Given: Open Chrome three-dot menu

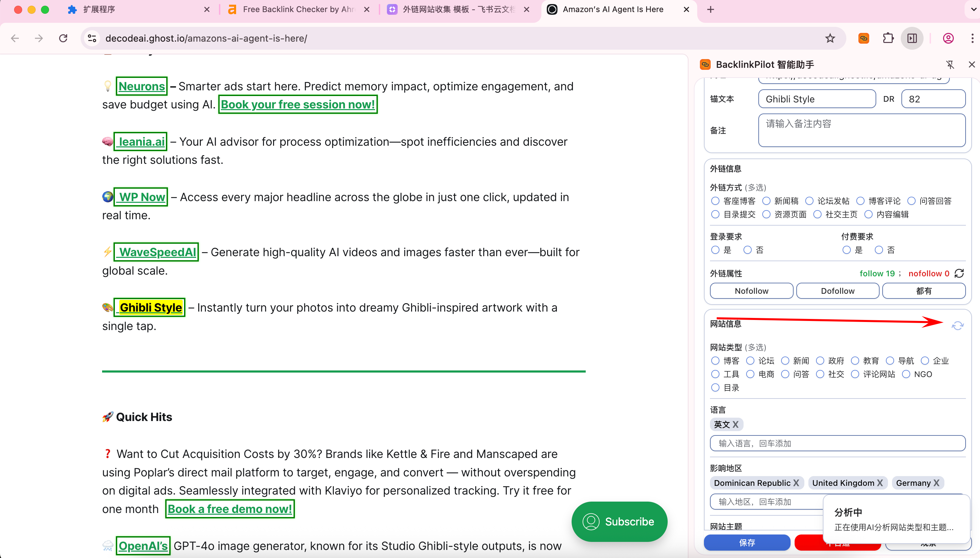Looking at the screenshot, I should (x=972, y=38).
